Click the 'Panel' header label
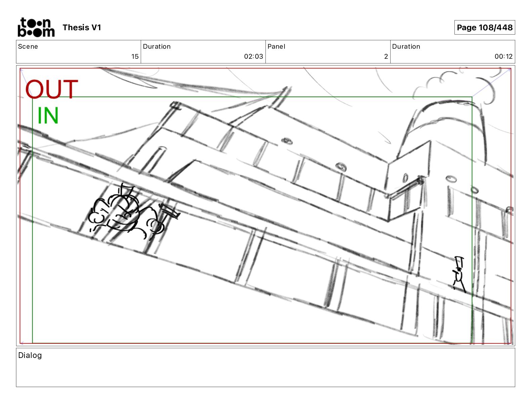532x411 pixels. coord(276,46)
